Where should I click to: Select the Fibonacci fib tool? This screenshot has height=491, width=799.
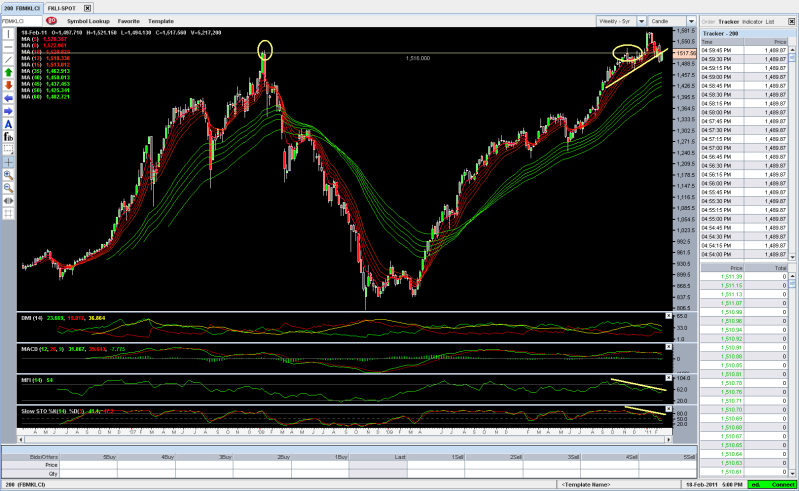(x=8, y=137)
